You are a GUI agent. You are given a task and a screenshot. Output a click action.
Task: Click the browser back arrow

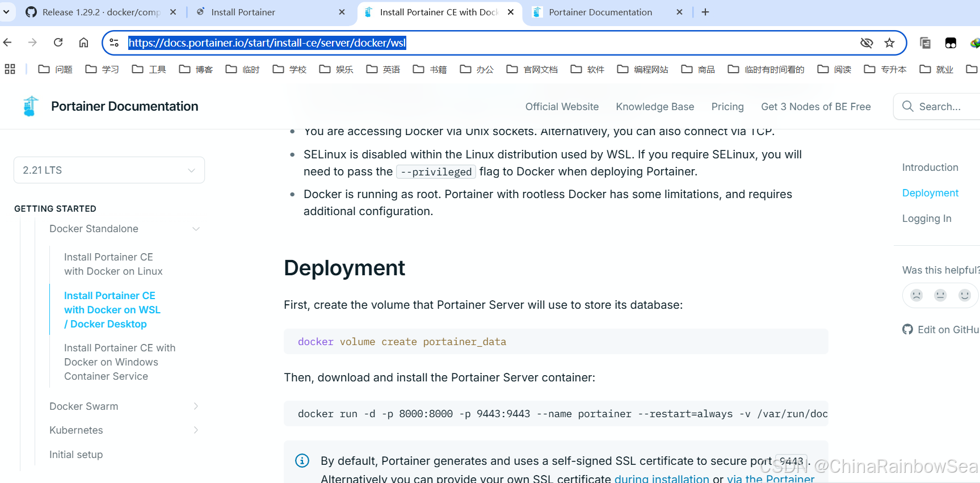point(7,43)
